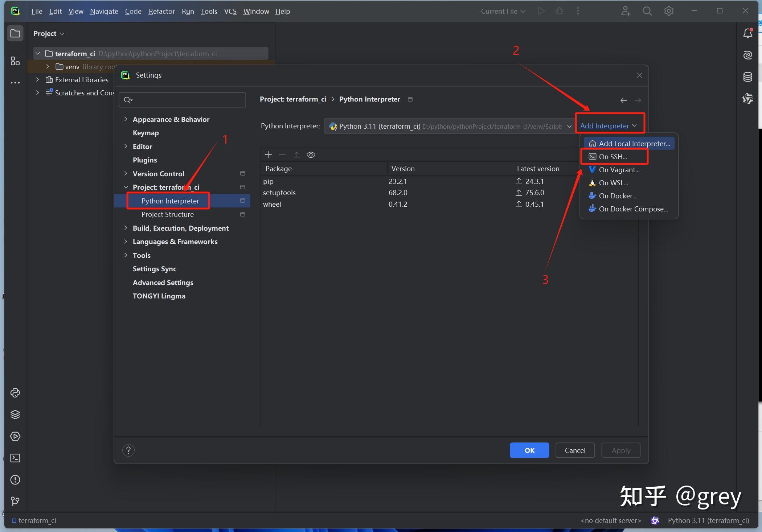The width and height of the screenshot is (762, 532).
Task: Select Project Structure in settings tree
Action: coord(167,214)
